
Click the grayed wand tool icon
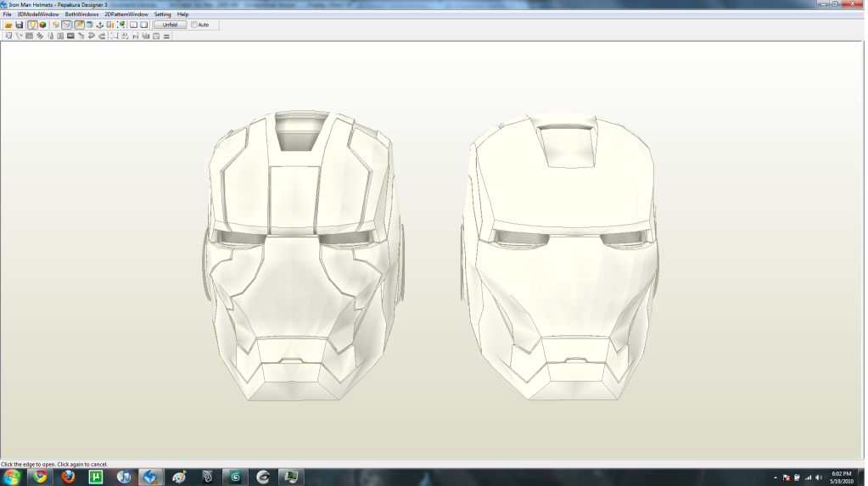coord(19,36)
